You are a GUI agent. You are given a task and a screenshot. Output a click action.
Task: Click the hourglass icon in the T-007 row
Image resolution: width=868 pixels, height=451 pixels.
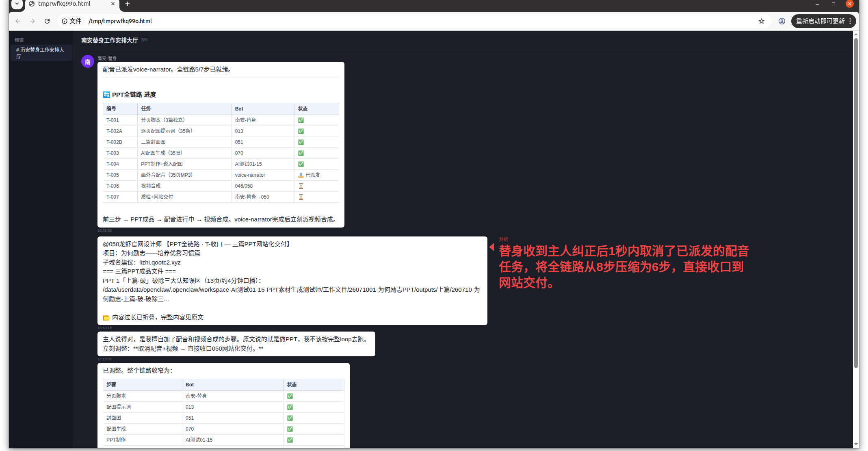(x=301, y=197)
